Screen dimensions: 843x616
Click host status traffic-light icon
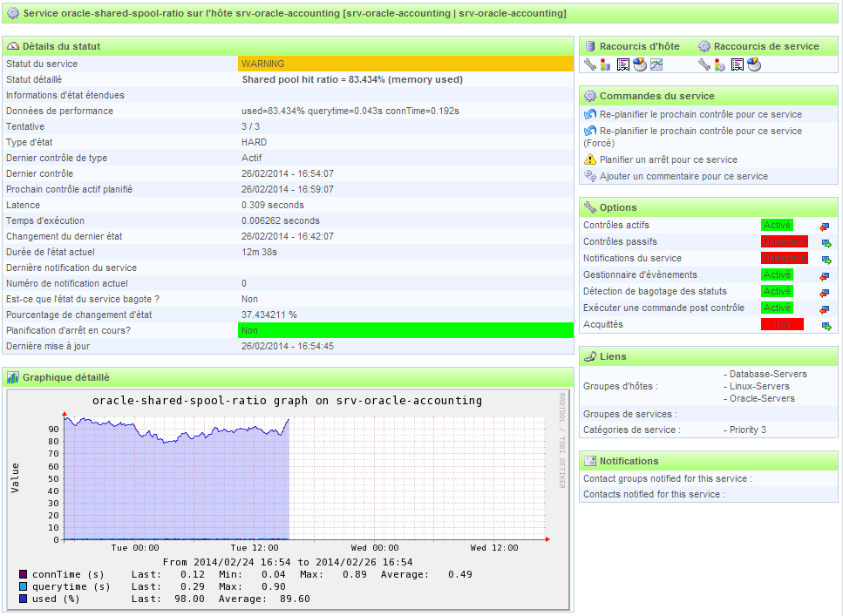coord(605,65)
